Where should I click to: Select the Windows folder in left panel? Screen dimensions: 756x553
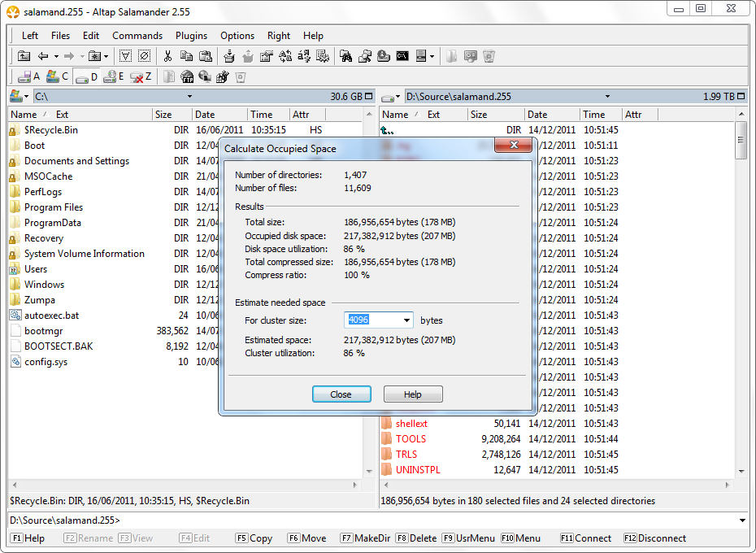click(45, 284)
